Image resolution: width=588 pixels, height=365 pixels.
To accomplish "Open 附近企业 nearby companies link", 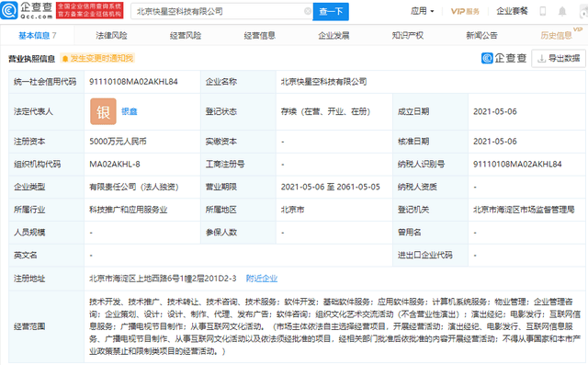I will (x=262, y=279).
